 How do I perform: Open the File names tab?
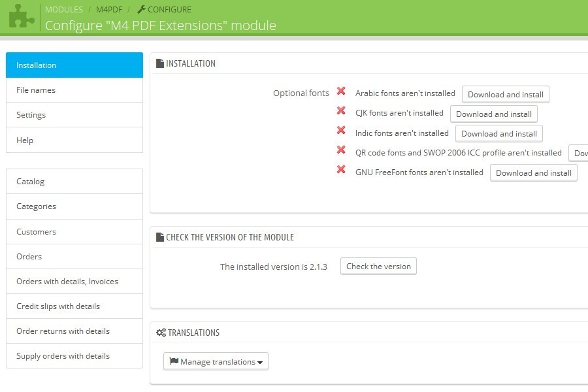tap(74, 90)
